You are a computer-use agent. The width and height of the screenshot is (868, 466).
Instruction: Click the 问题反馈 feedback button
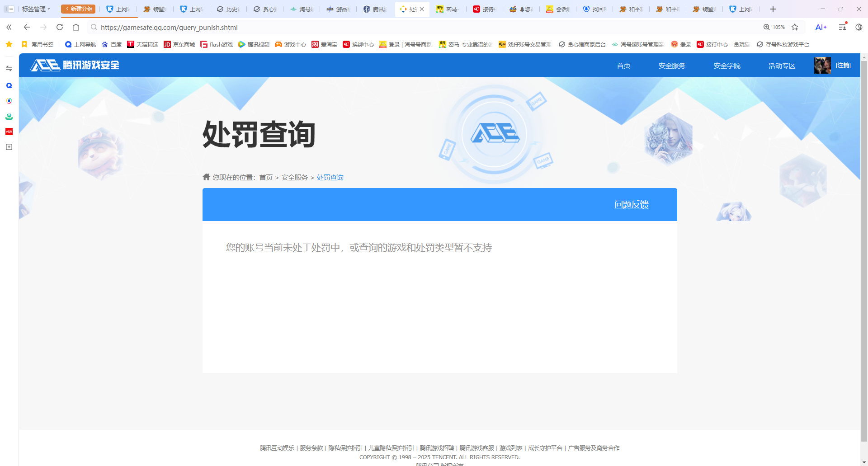pyautogui.click(x=631, y=204)
